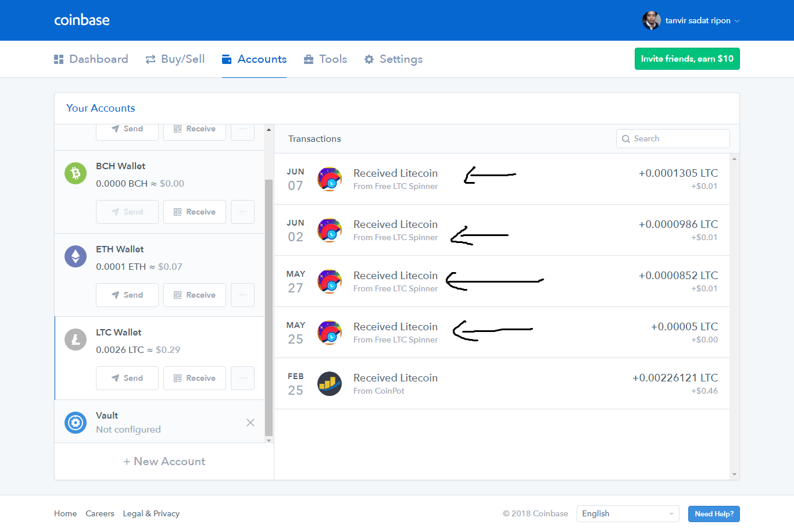Click the ETH Wallet balance 0.0001 ETH
Viewport: 794px width, 532px height.
pos(121,267)
